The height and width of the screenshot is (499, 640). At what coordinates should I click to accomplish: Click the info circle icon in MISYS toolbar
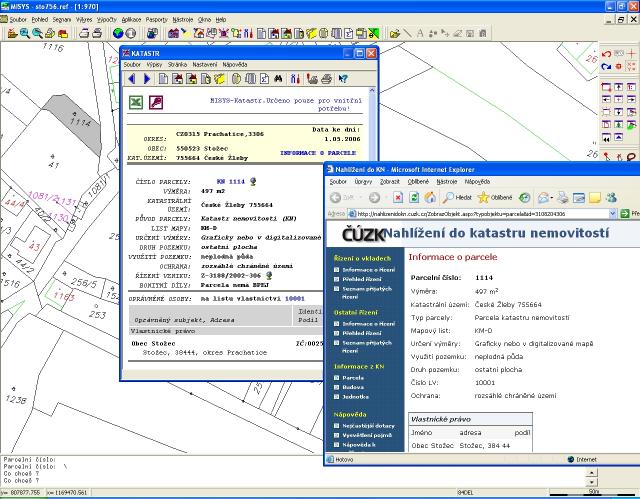(x=131, y=33)
